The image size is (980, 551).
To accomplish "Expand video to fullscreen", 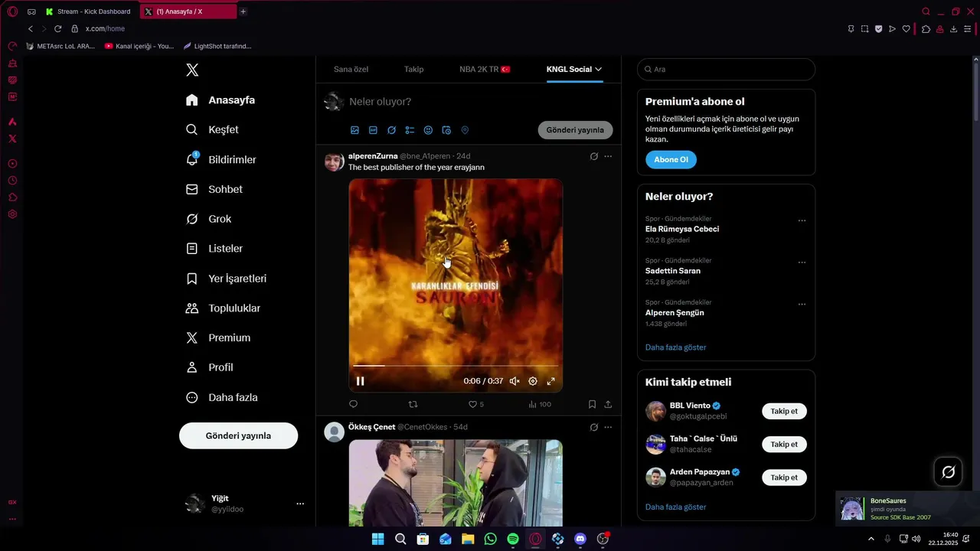I will tap(550, 381).
